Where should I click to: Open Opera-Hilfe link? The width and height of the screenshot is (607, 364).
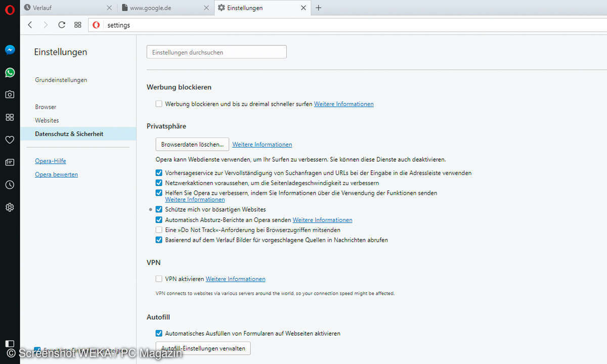pyautogui.click(x=51, y=161)
